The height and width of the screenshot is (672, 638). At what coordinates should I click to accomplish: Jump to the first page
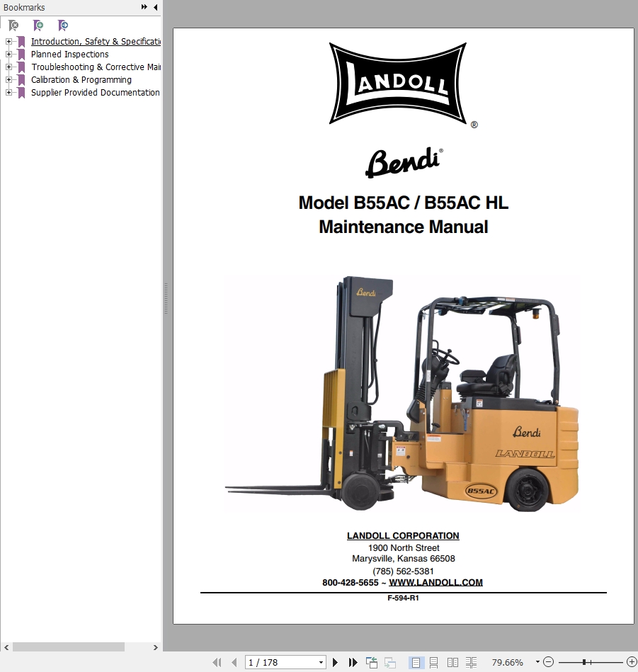point(217,663)
